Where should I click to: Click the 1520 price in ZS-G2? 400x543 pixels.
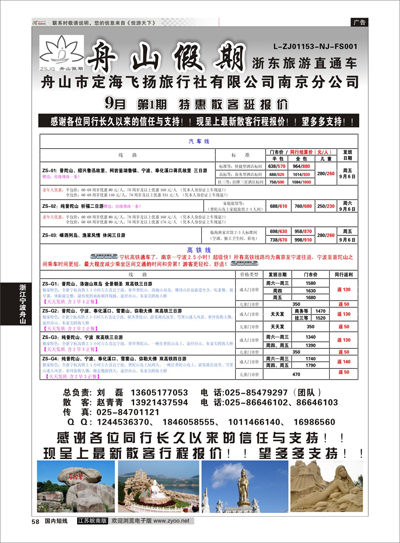(320, 318)
